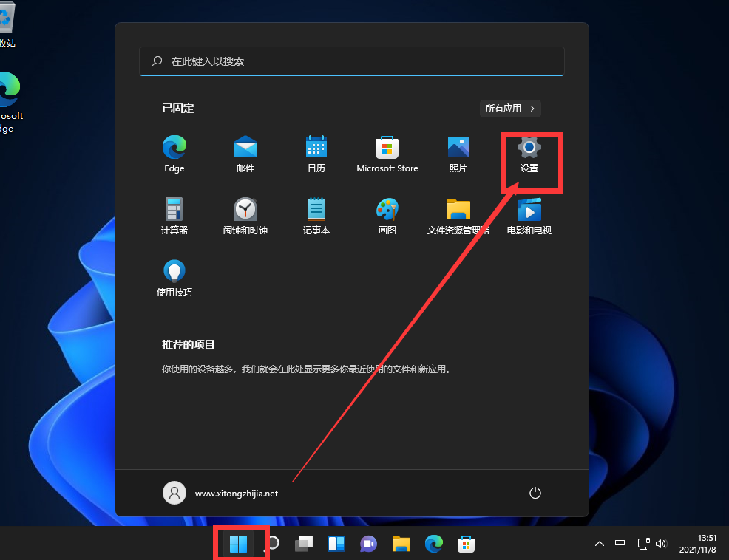
Task: Expand the hidden icons in system tray
Action: point(599,544)
